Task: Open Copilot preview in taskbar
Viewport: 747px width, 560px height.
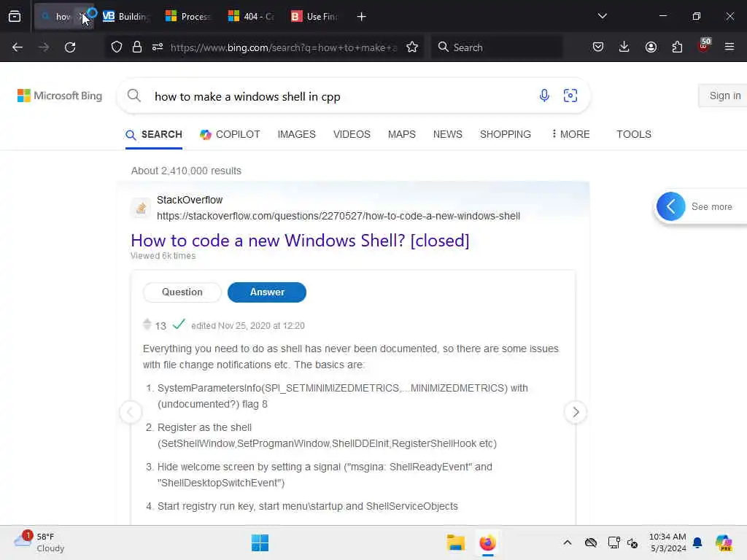Action: (724, 542)
